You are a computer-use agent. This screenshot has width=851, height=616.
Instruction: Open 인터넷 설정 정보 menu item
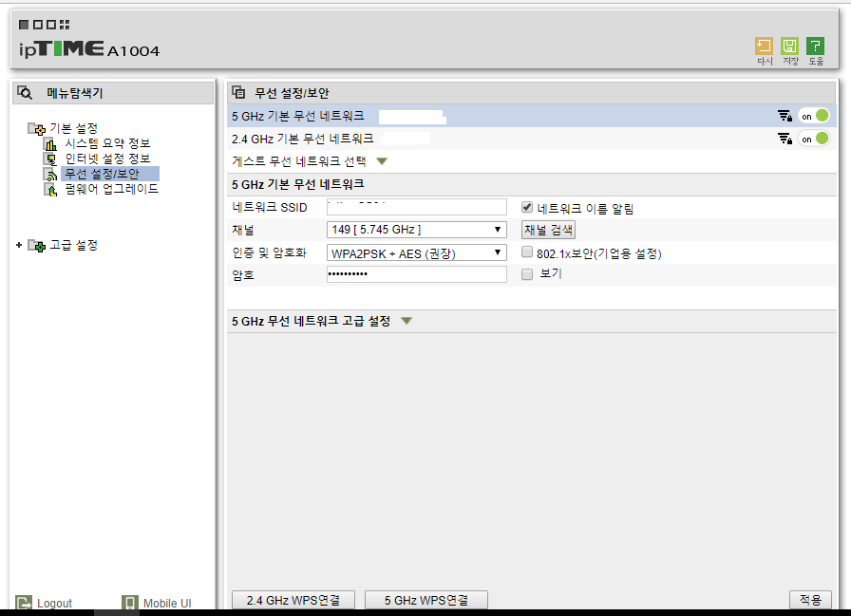[107, 159]
